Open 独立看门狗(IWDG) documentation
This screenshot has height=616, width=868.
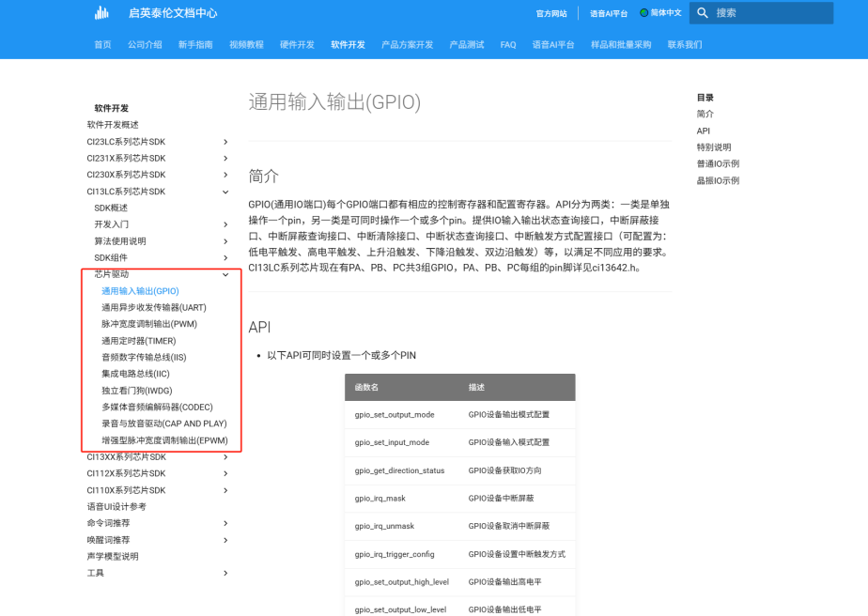137,391
